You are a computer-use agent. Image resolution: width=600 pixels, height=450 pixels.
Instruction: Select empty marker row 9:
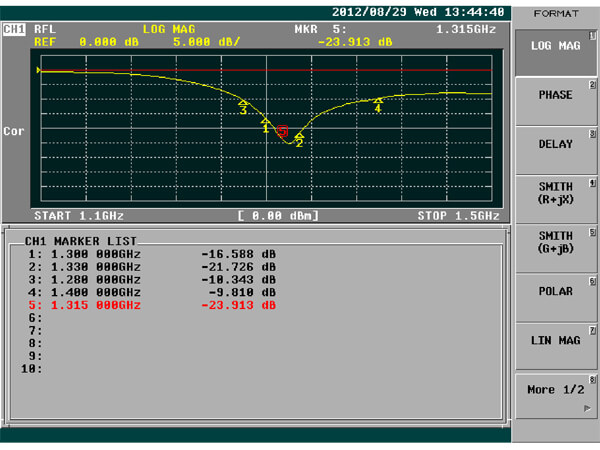(35, 356)
